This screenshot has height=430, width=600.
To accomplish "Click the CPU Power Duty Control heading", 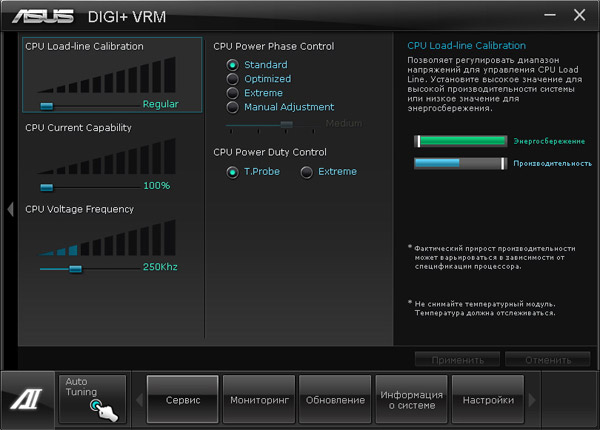I will pyautogui.click(x=270, y=152).
